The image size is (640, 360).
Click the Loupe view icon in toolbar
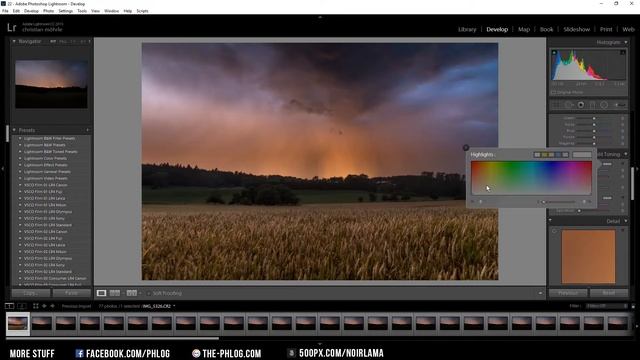click(x=101, y=293)
